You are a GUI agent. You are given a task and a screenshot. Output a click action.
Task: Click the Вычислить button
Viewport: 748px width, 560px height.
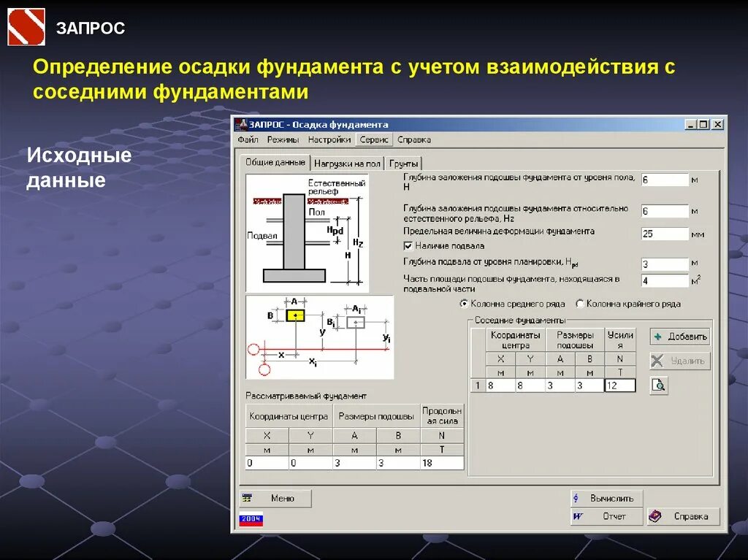[607, 499]
